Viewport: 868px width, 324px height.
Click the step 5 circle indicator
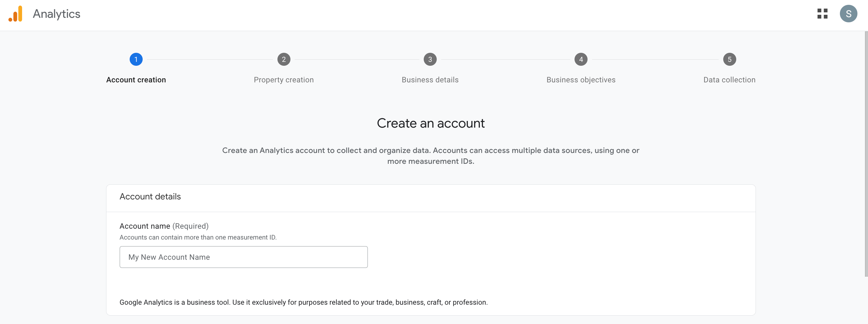tap(729, 59)
